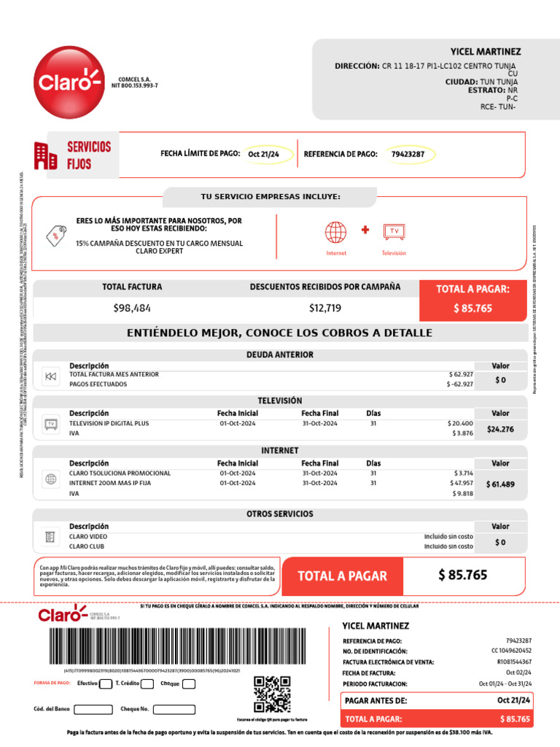The height and width of the screenshot is (747, 560).
Task: Click the discount price tag icon
Action: [x=56, y=236]
